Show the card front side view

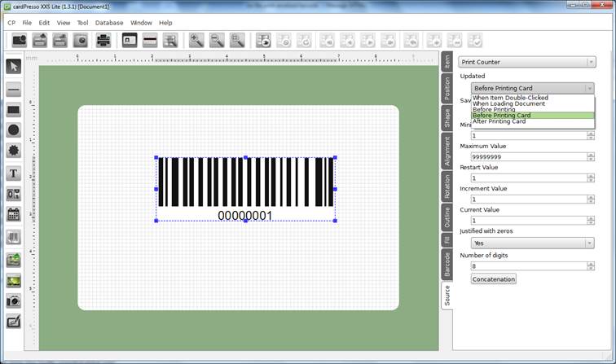[130, 40]
